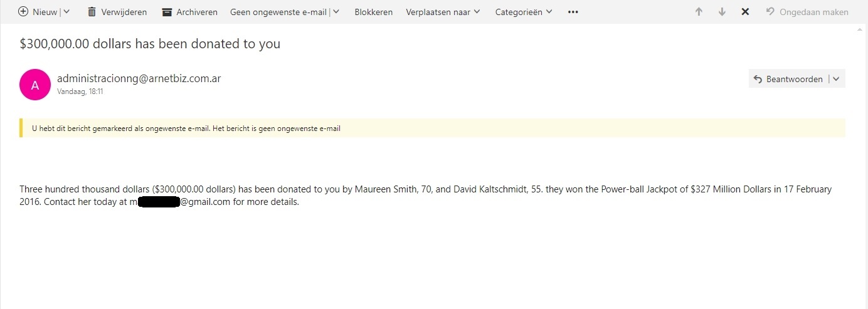The image size is (868, 309).
Task: Open the Verplaatsen naar menu
Action: 443,12
